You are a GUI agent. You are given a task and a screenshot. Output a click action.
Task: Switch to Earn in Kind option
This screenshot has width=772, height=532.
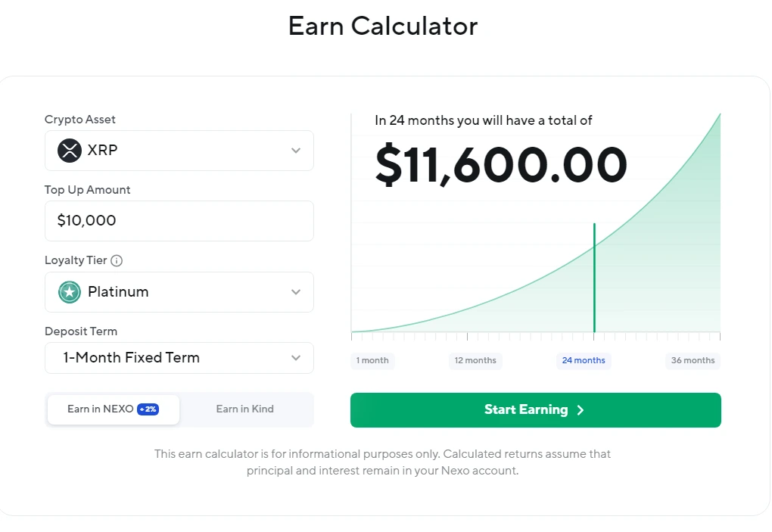(x=245, y=409)
